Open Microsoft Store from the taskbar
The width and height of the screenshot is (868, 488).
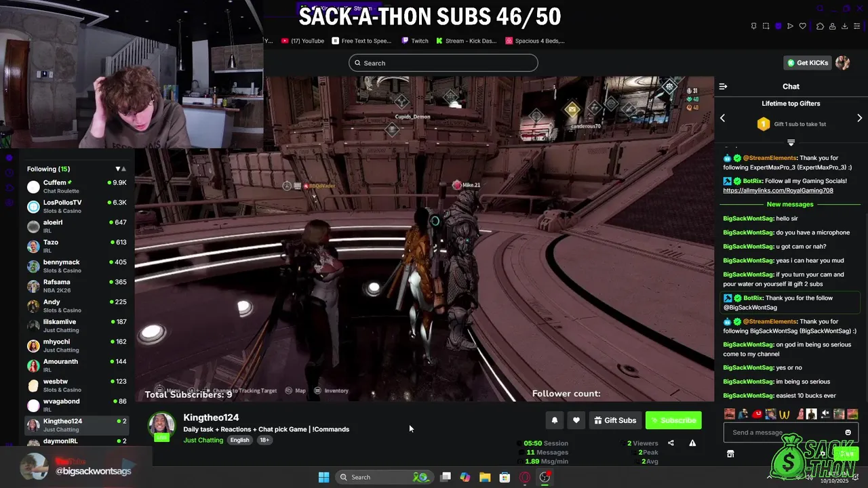point(505,477)
